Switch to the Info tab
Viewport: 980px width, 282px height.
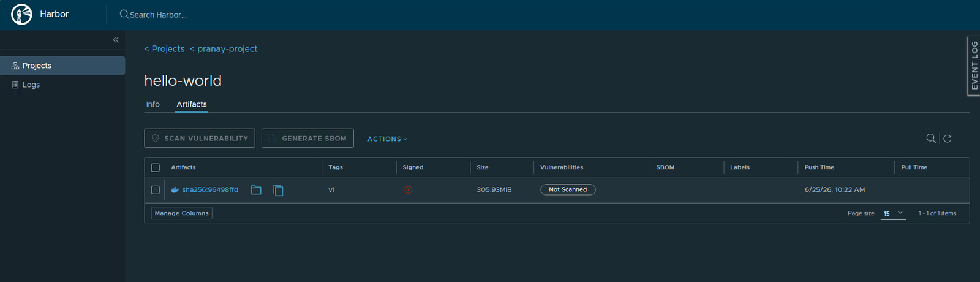click(x=153, y=104)
